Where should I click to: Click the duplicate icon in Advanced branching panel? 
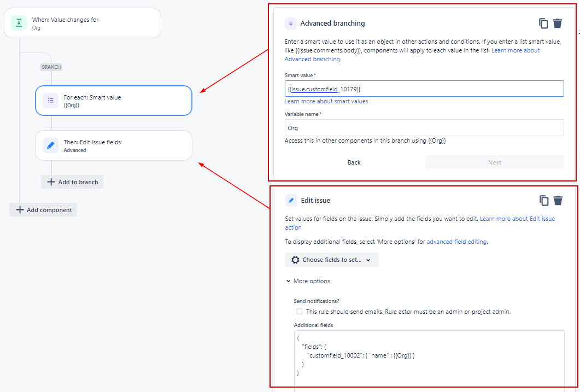[x=543, y=24]
